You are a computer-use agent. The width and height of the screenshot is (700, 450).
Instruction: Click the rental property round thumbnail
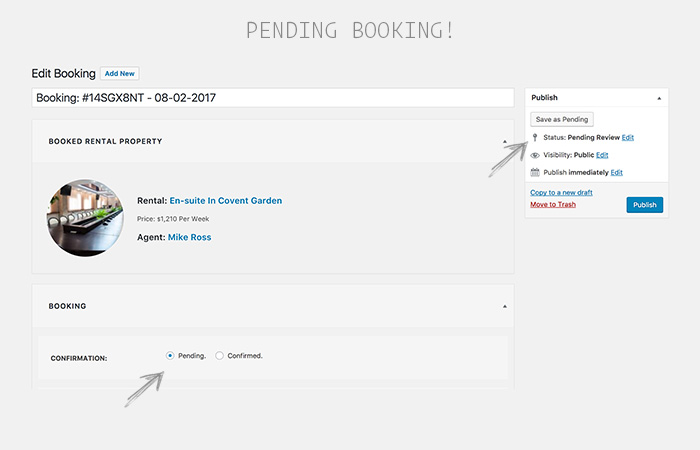click(85, 218)
